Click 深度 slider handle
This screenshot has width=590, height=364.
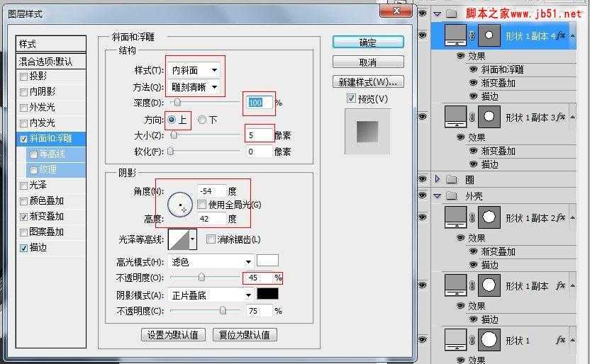[x=177, y=102]
